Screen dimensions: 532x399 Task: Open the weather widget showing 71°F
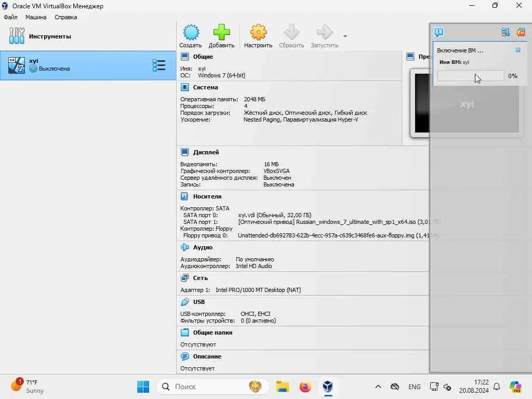click(28, 387)
